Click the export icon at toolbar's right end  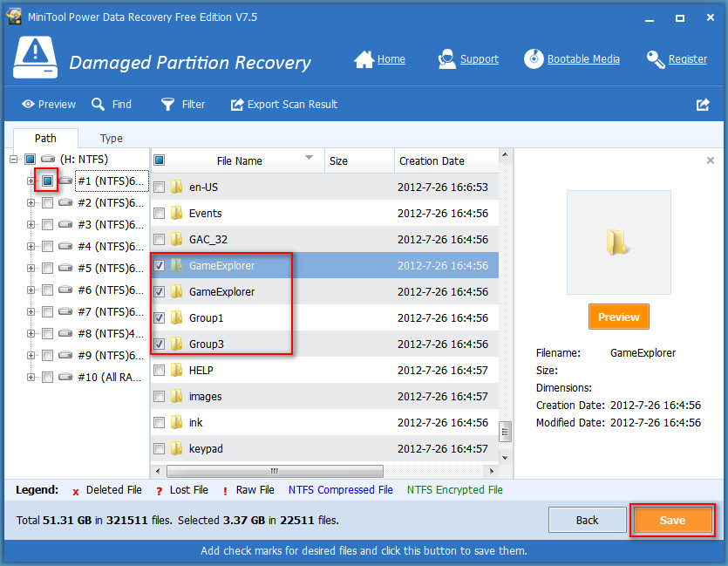tap(703, 104)
